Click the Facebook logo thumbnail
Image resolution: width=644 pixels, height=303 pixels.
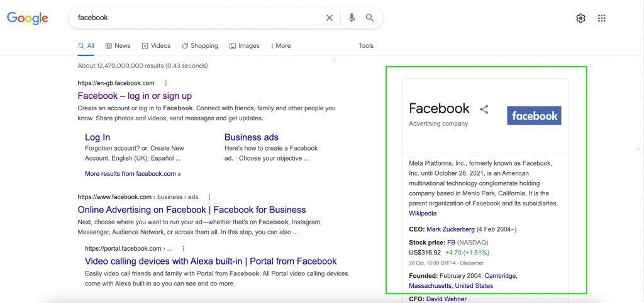point(534,115)
